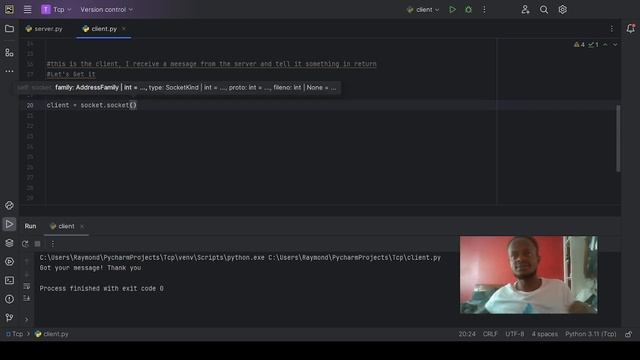Show more tool windows ellipsis

[9, 71]
